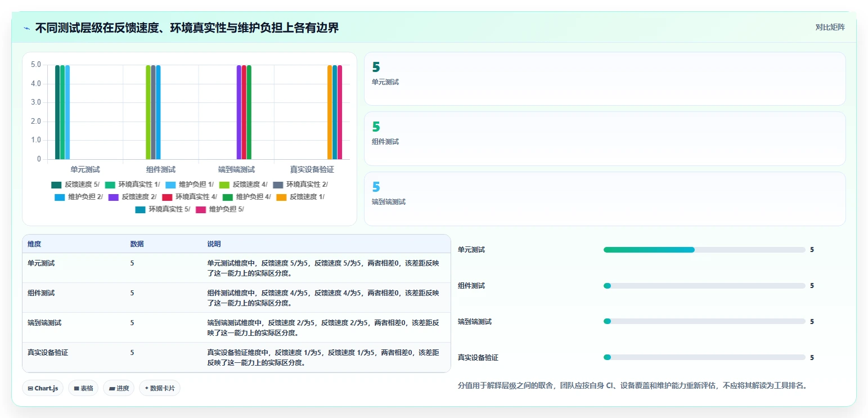This screenshot has height=418, width=868.
Task: Select the 单元测试 cell in the table
Action: [x=41, y=263]
